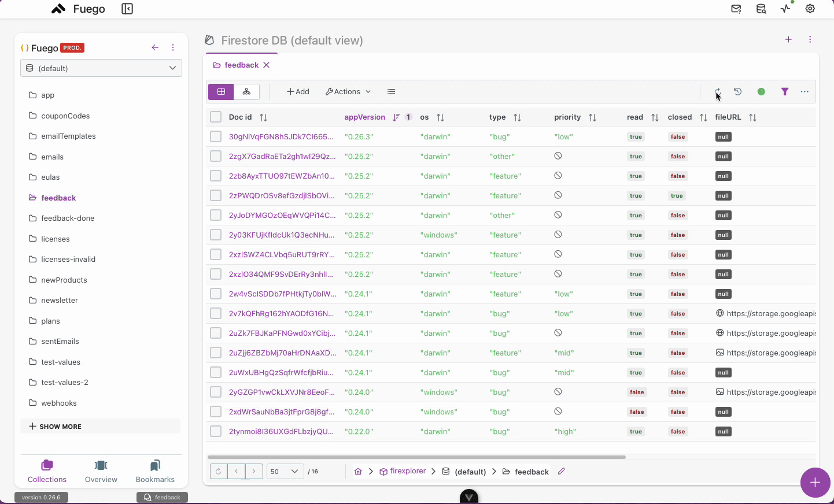Open the toolbar more options ellipsis
Image resolution: width=834 pixels, height=504 pixels.
[805, 91]
